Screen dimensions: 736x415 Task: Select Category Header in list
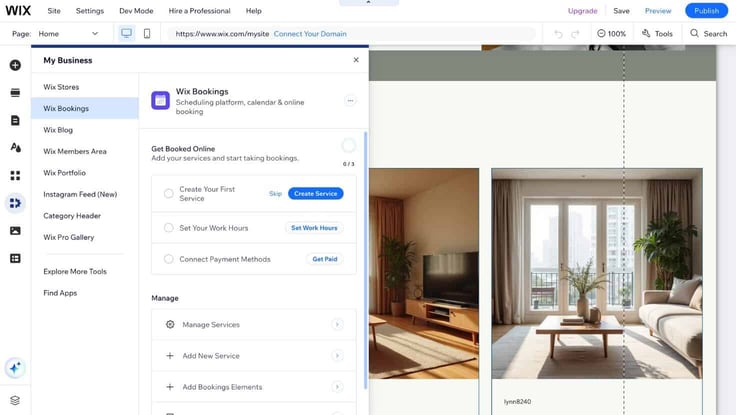point(85,216)
